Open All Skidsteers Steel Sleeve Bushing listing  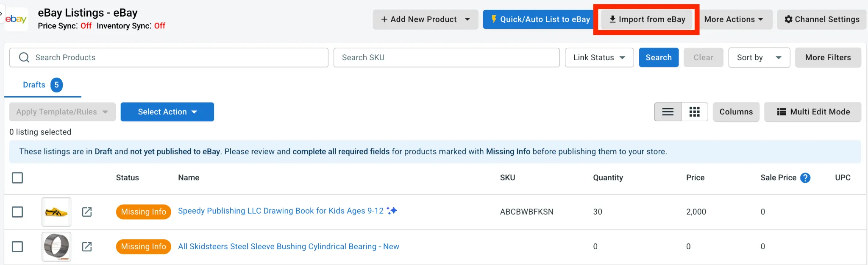tap(289, 246)
